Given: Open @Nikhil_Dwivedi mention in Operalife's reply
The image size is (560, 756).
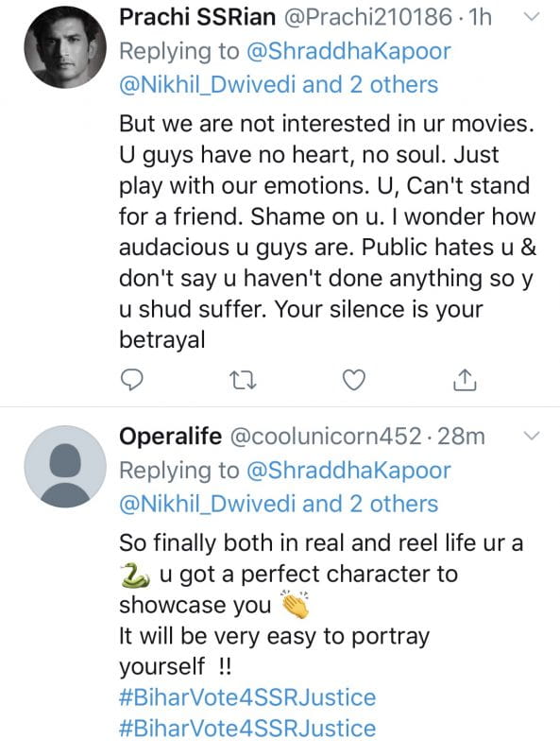Looking at the screenshot, I should [207, 504].
